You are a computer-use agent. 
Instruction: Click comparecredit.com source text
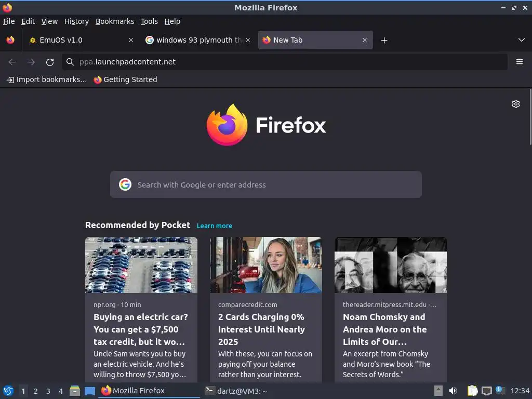coord(248,304)
